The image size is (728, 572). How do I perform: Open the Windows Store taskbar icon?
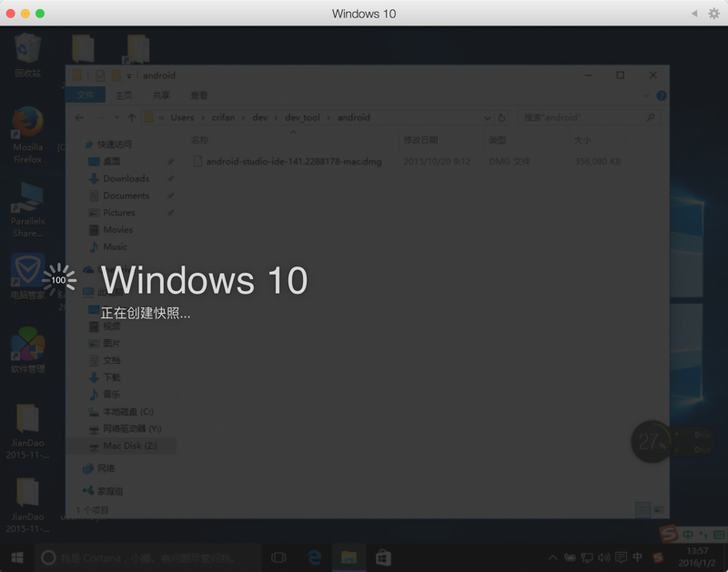click(x=383, y=557)
